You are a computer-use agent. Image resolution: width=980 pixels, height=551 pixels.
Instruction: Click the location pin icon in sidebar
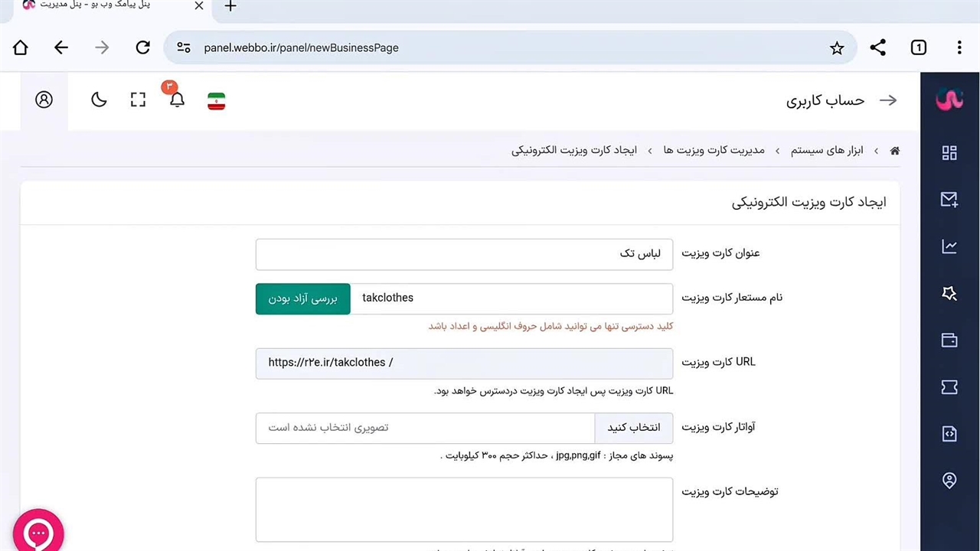(x=949, y=481)
